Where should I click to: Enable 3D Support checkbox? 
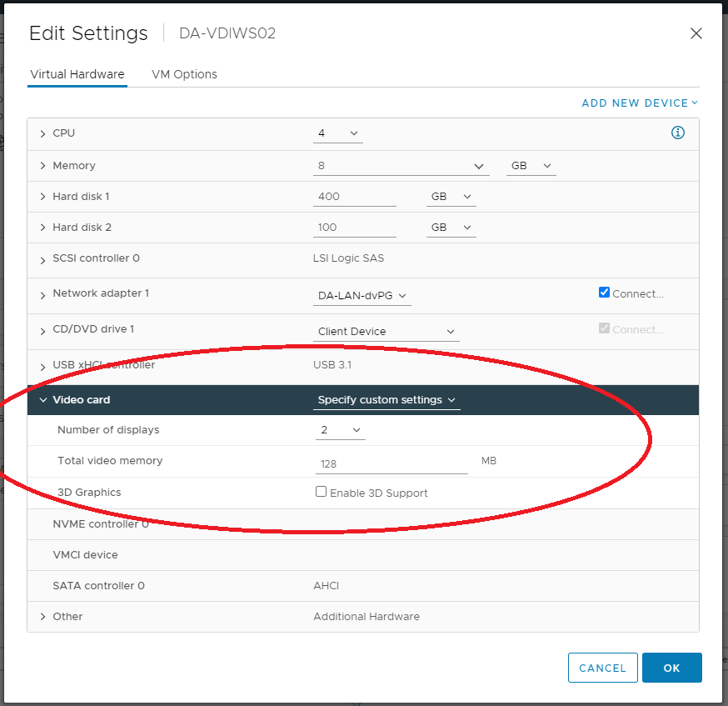click(321, 492)
